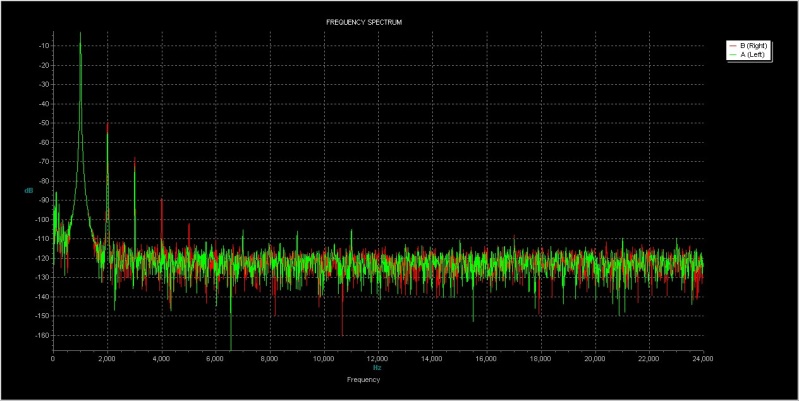
Task: Click the -30 value on the dB axis
Action: pyautogui.click(x=43, y=85)
